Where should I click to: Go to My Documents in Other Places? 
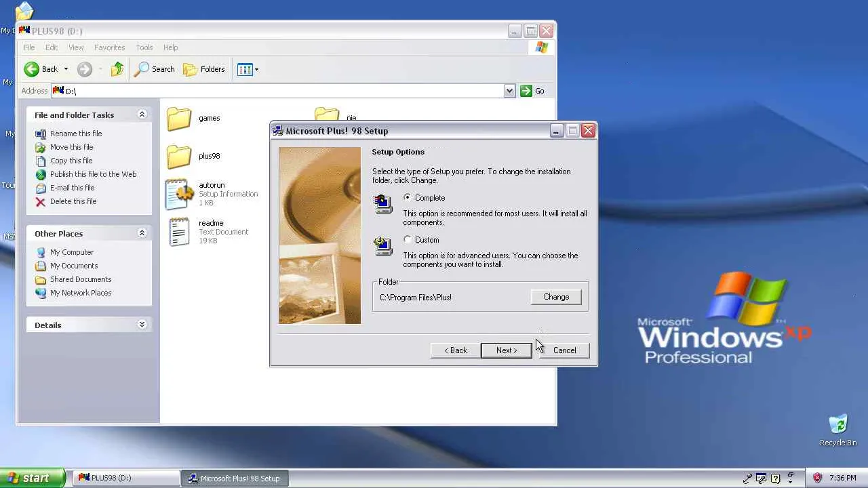click(x=74, y=266)
